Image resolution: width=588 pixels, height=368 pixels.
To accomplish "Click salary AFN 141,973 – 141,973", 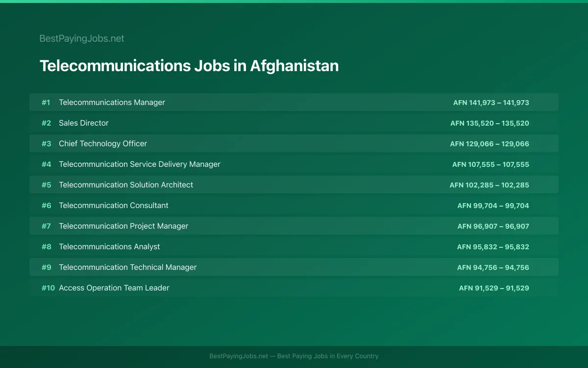I will coord(491,103).
